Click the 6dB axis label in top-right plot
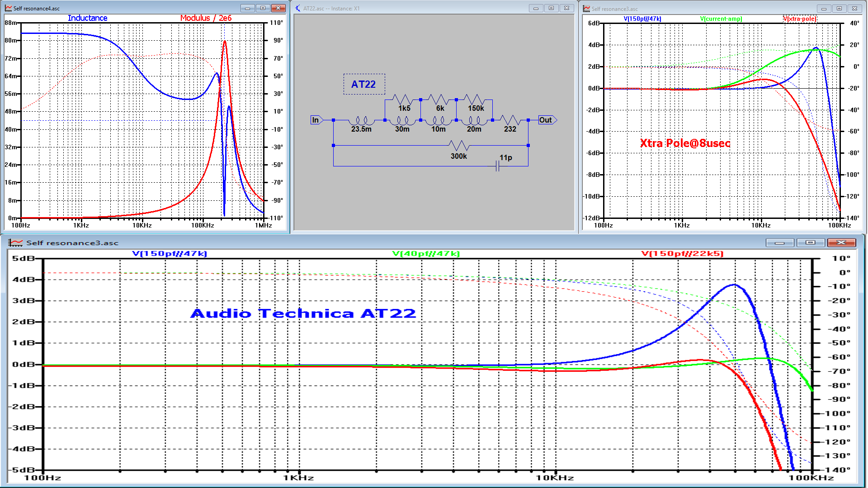Screen dimensions: 868x488 click(594, 23)
